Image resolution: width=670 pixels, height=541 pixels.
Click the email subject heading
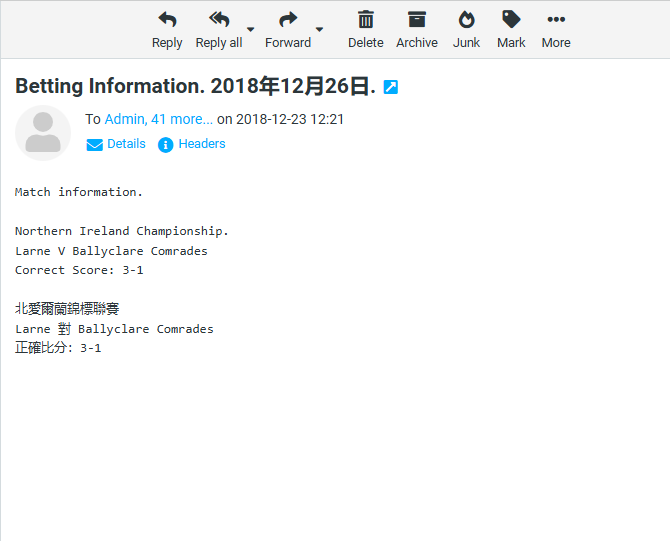(x=195, y=87)
